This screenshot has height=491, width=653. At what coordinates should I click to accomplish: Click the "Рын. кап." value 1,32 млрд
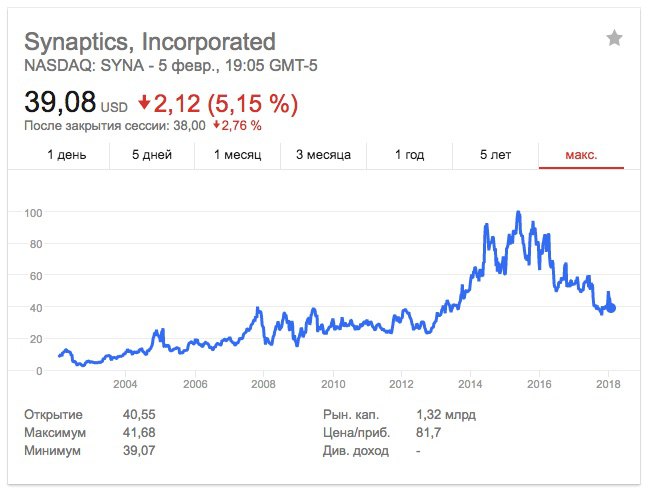[445, 415]
